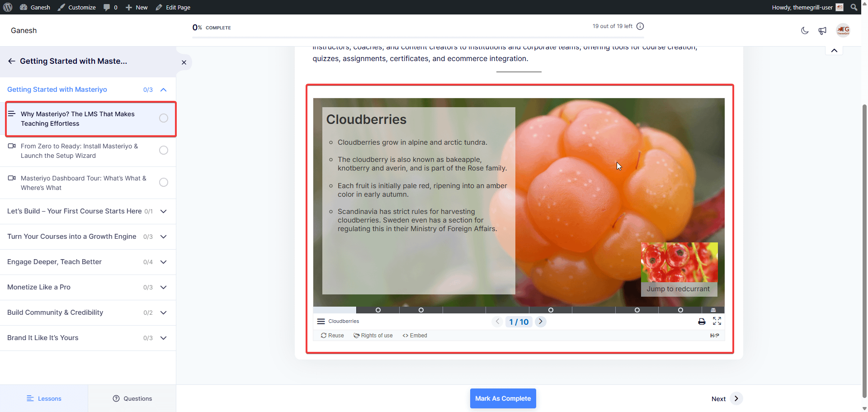This screenshot has height=412, width=868.
Task: Print the H5P presentation
Action: click(702, 322)
